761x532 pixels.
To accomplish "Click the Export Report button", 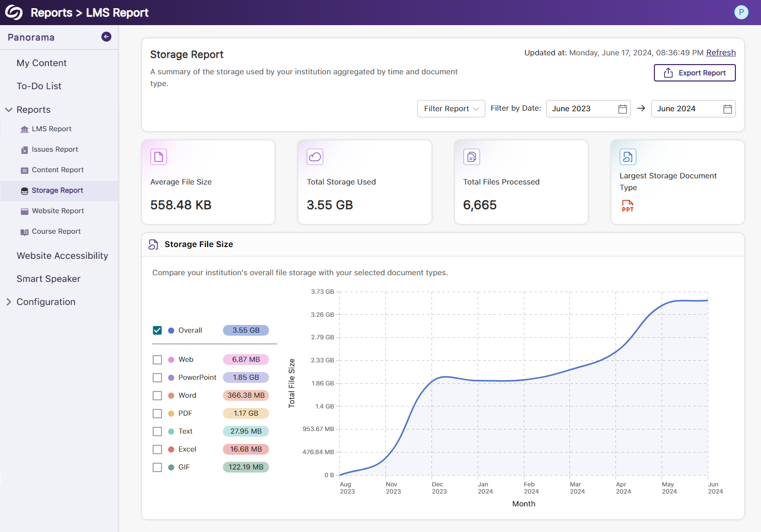I will pyautogui.click(x=694, y=73).
